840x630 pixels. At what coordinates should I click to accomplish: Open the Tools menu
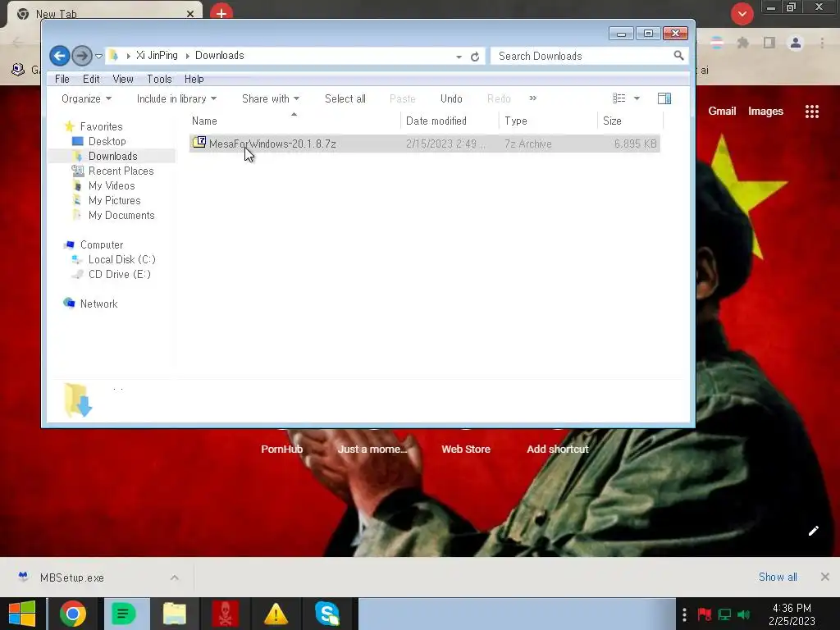pos(159,79)
